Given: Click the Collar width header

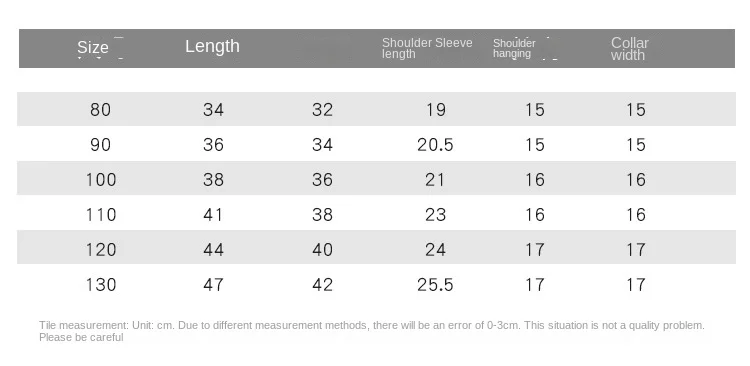Looking at the screenshot, I should (x=629, y=49).
